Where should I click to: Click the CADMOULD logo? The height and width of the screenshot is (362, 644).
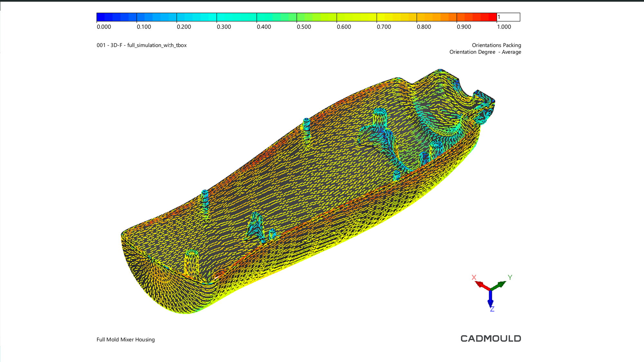point(490,338)
